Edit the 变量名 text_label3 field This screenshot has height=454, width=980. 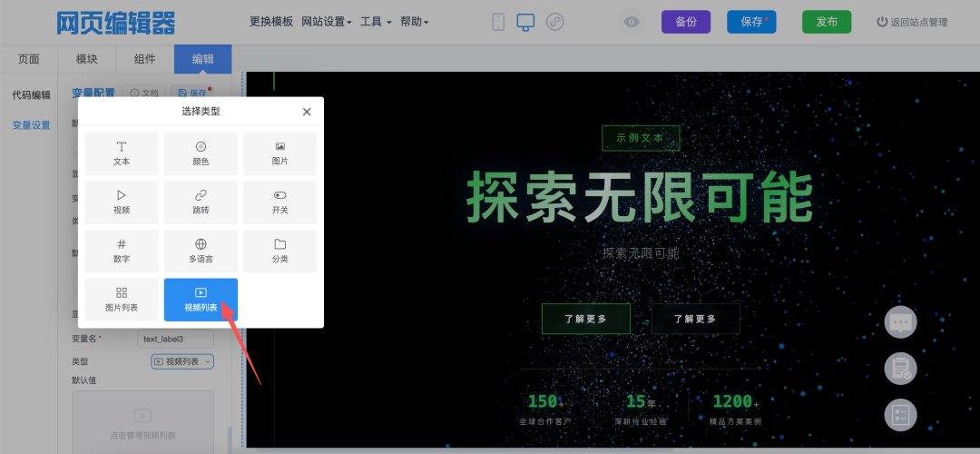pyautogui.click(x=176, y=339)
